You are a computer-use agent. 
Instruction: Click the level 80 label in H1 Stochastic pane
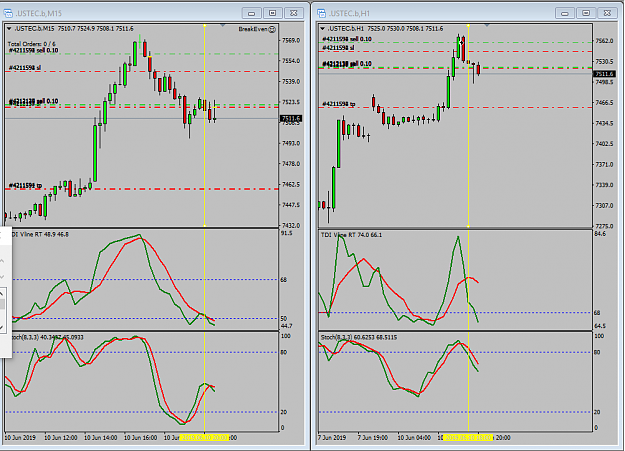tap(597, 353)
